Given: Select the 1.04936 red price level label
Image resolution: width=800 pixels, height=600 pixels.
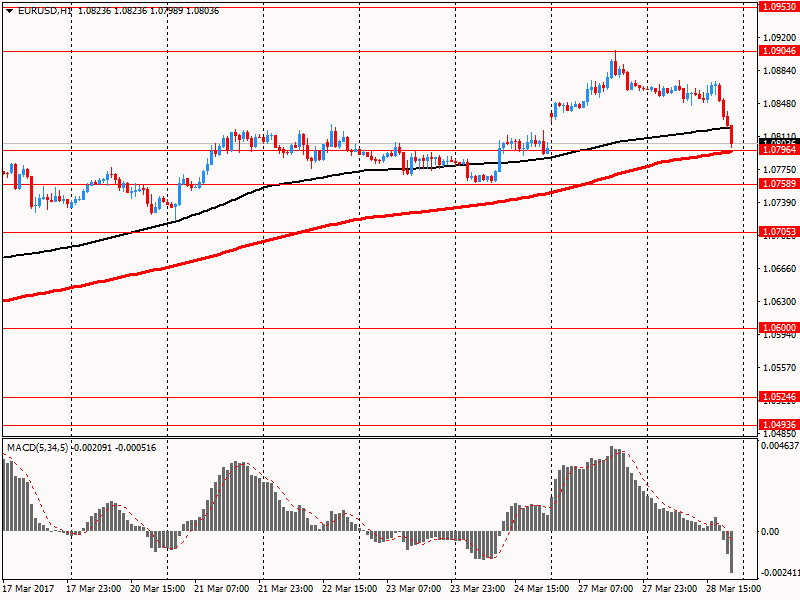Looking at the screenshot, I should pos(779,424).
